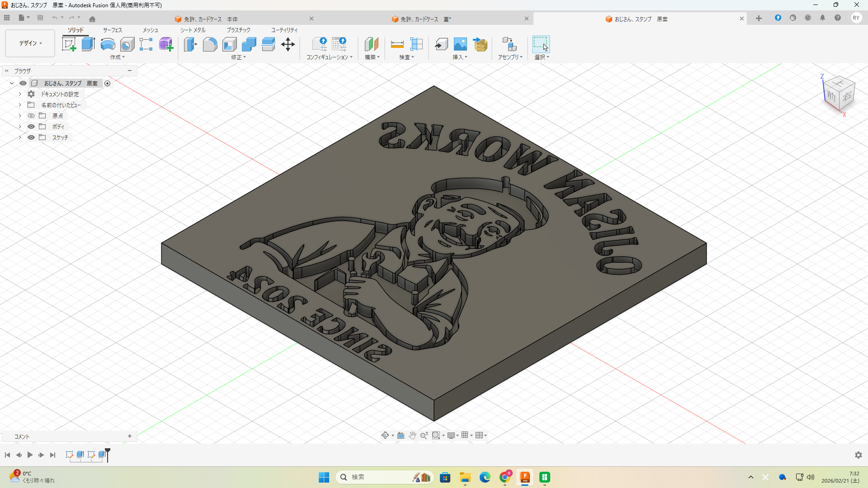Select the Create Sketch tool

[69, 44]
